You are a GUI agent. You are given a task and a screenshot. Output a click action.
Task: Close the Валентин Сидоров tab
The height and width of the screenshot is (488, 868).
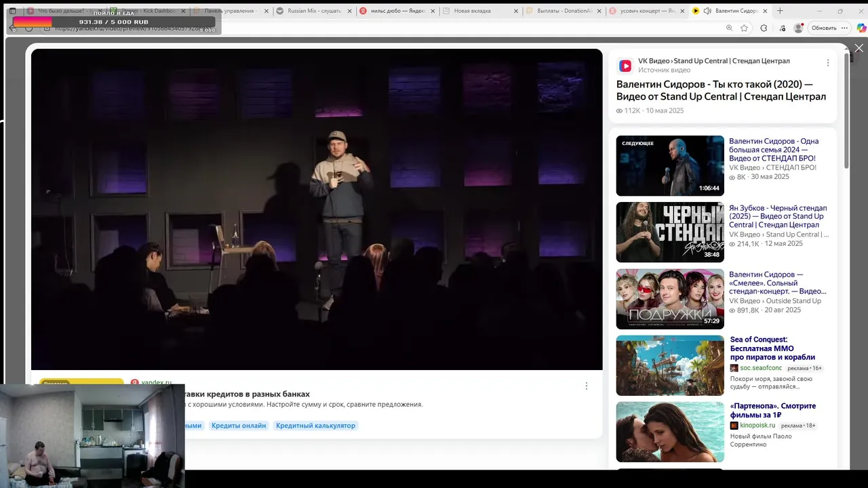[764, 11]
